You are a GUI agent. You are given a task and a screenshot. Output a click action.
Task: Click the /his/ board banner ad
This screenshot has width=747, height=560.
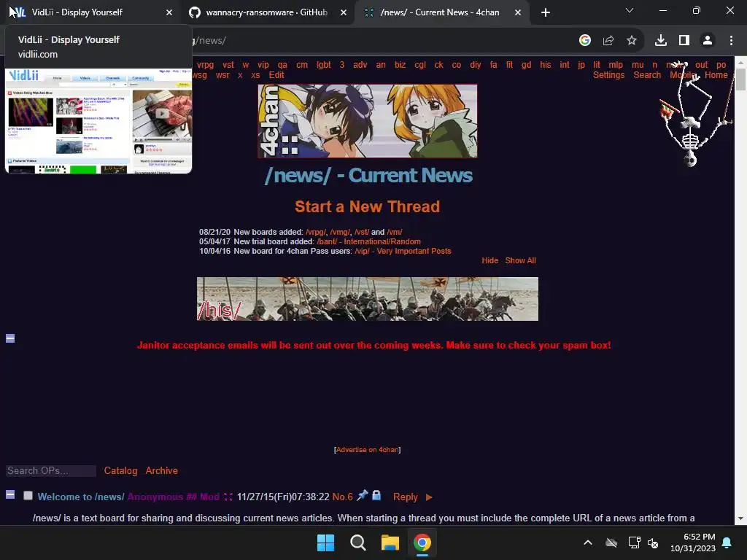(x=368, y=299)
